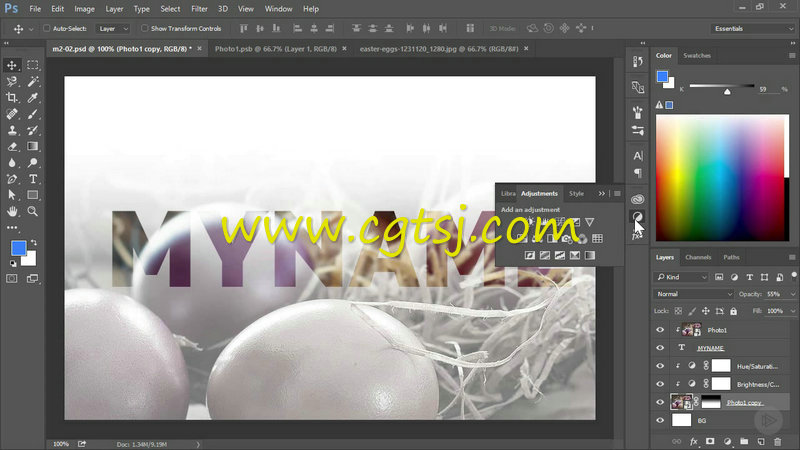Hide the BG layer
This screenshot has height=450, width=800.
point(660,420)
